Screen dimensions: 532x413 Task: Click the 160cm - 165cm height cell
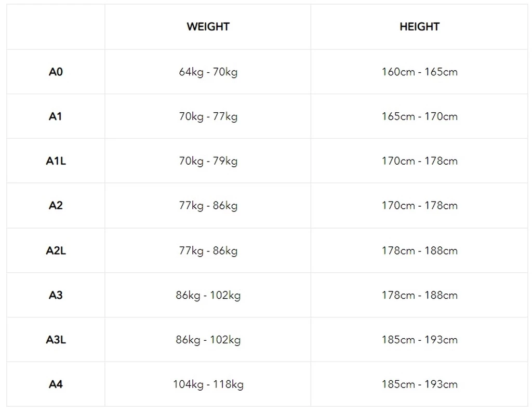(x=419, y=72)
